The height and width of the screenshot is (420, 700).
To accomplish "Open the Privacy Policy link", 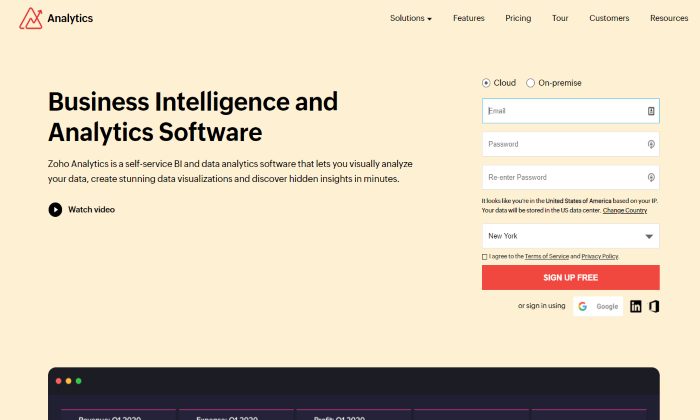I will click(600, 257).
